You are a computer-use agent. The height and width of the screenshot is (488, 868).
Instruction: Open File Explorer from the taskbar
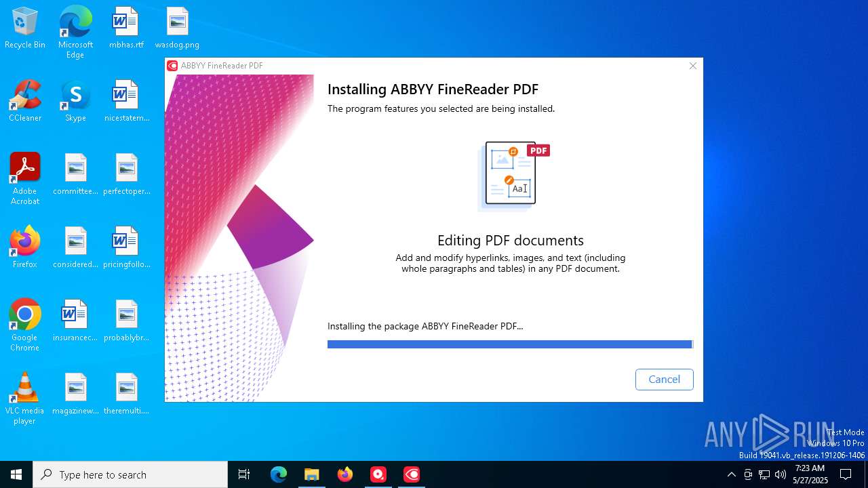pyautogui.click(x=312, y=474)
